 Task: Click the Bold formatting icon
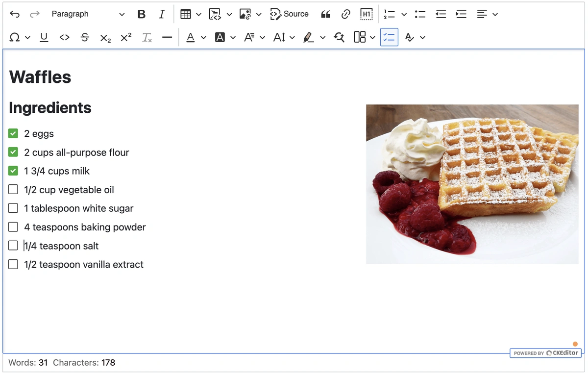pos(142,14)
